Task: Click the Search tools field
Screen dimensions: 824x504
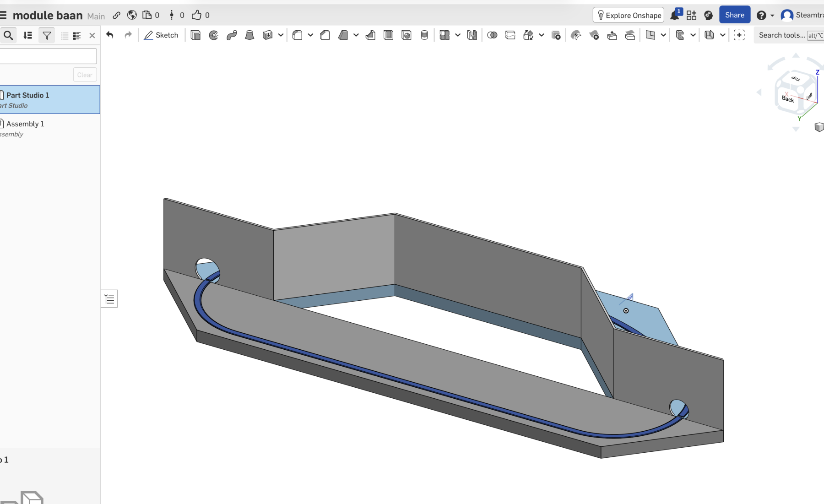Action: tap(781, 35)
